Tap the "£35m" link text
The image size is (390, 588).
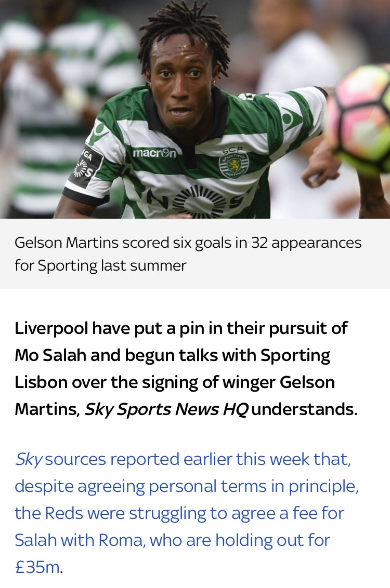coord(37,567)
